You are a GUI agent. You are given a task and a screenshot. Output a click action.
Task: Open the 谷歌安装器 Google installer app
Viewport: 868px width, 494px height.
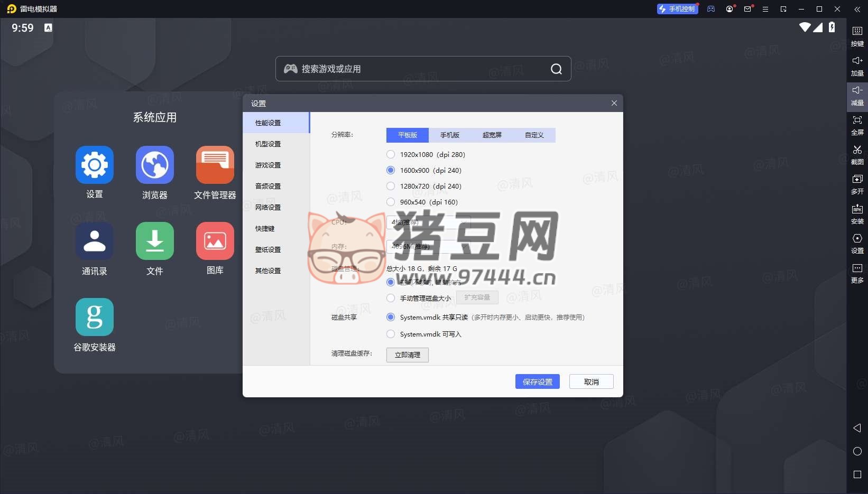point(94,317)
